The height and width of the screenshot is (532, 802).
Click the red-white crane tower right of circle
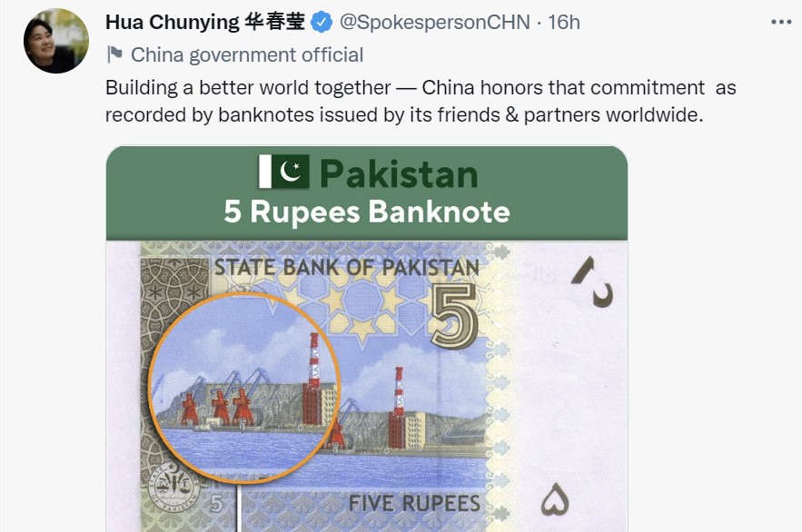[x=397, y=407]
